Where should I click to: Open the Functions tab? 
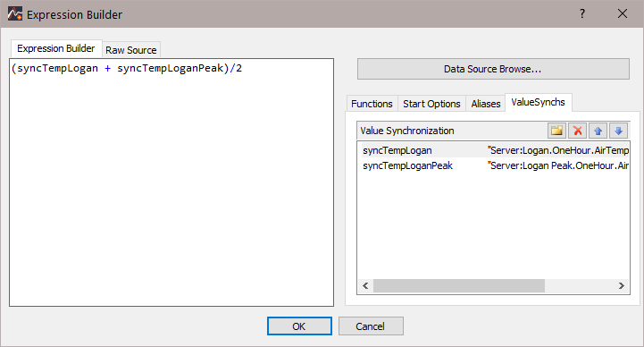pyautogui.click(x=372, y=104)
